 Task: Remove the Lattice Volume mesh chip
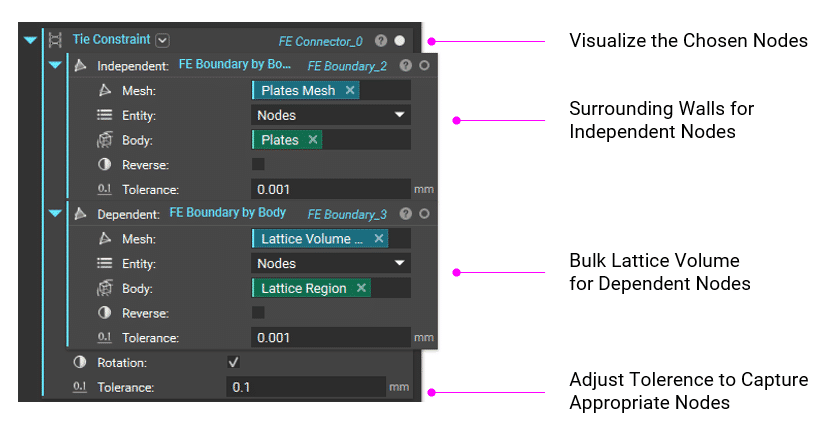[x=378, y=239]
